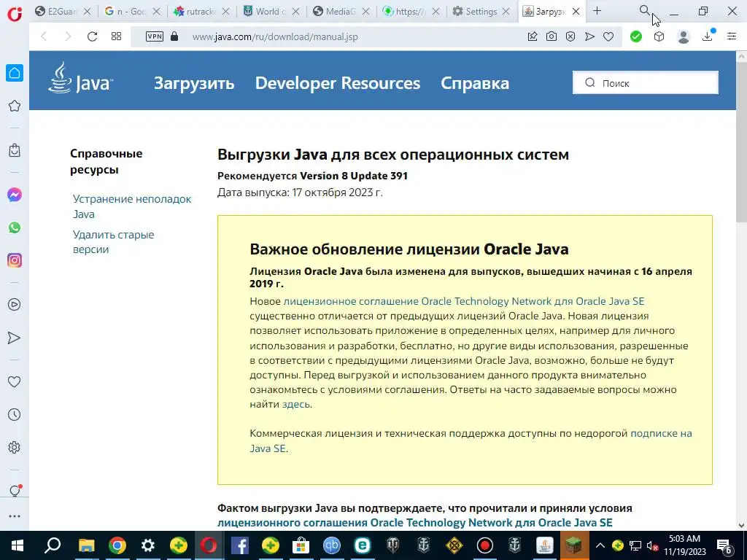Viewport: 747px width, 560px height.
Task: Switch to the MediaGet tab
Action: (334, 12)
